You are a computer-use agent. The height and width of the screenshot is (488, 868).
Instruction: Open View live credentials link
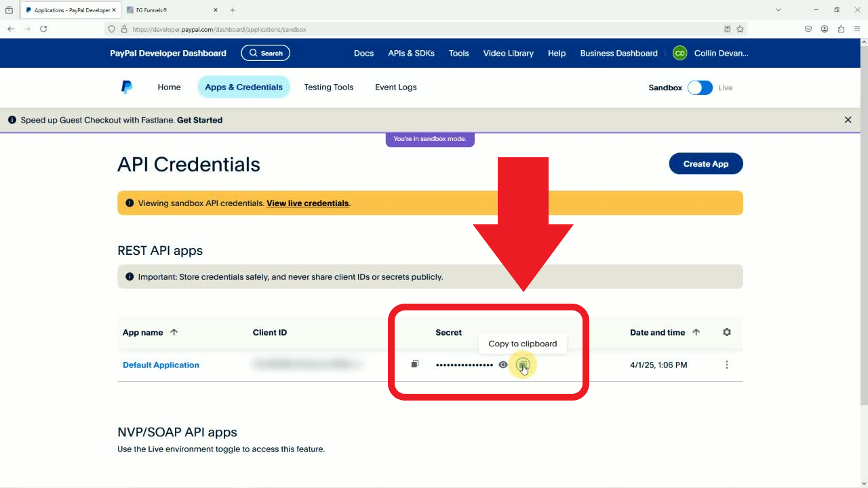click(x=307, y=203)
